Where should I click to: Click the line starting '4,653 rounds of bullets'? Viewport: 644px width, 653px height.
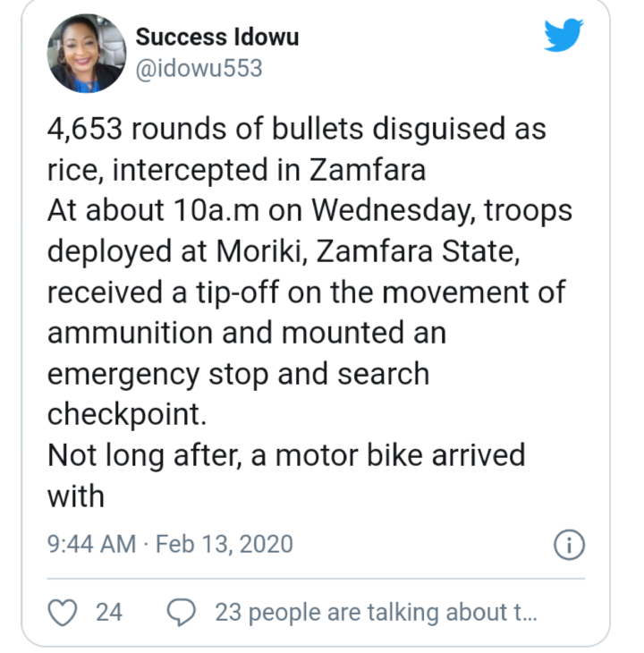(x=296, y=130)
